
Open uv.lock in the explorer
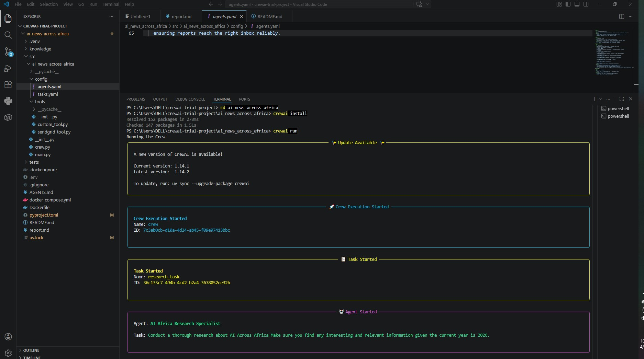point(36,238)
